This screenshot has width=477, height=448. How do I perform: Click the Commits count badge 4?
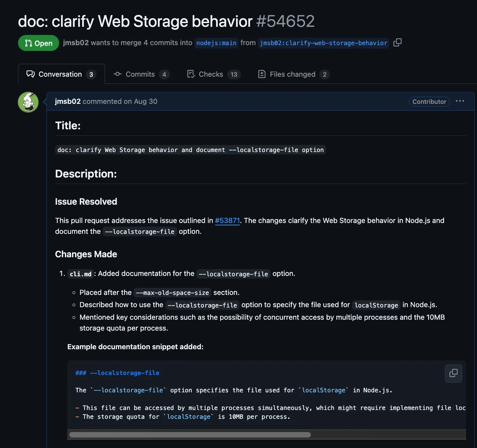click(164, 74)
